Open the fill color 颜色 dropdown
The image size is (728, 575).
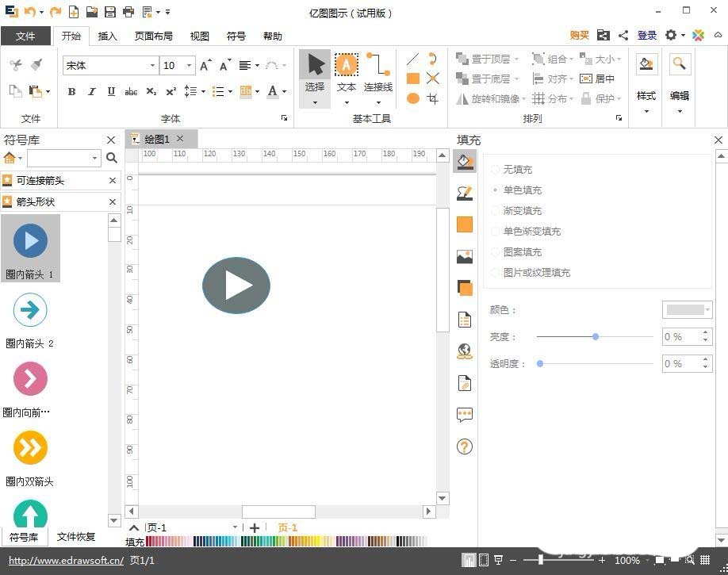tap(687, 310)
